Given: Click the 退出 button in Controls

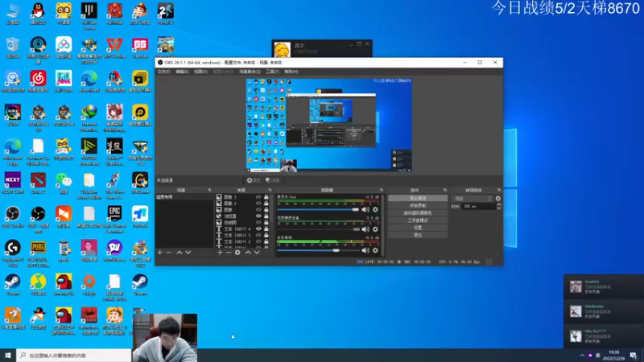Looking at the screenshot, I should click(x=418, y=235).
